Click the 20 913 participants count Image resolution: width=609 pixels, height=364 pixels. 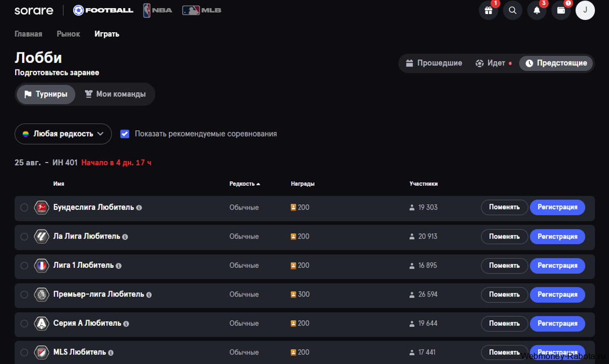click(x=428, y=237)
